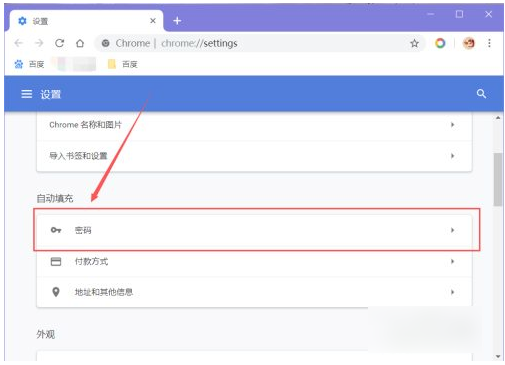Open 导入书签和设置 row

point(254,156)
